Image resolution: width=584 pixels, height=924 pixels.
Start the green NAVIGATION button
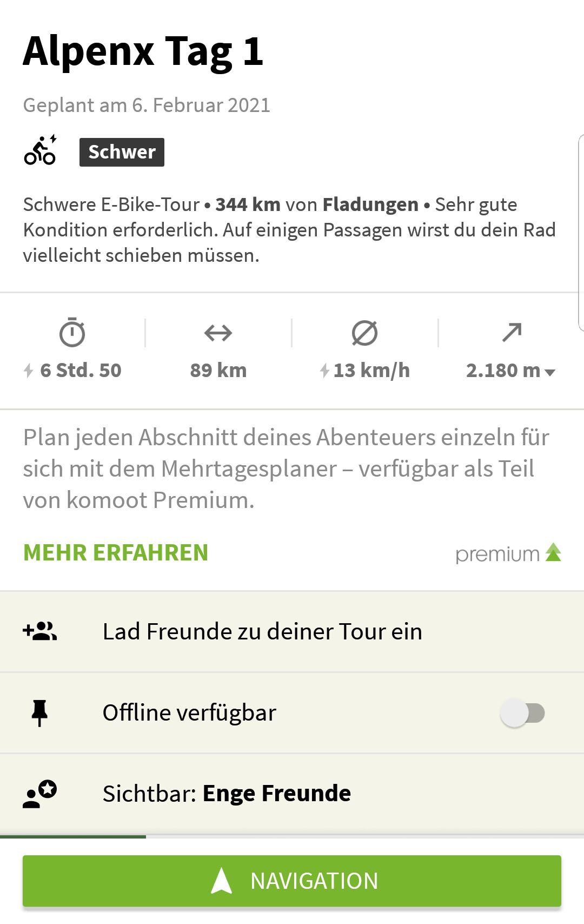pos(292,881)
